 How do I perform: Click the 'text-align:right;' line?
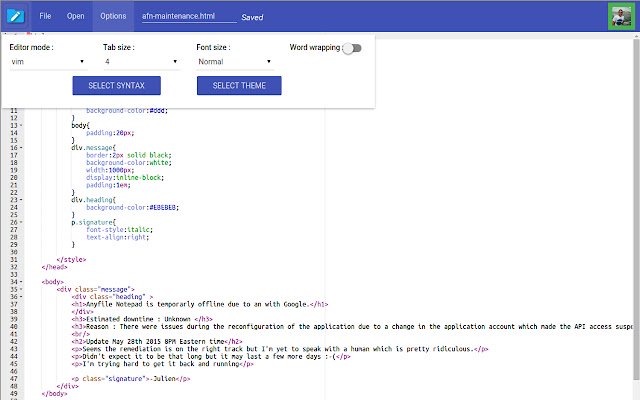coord(118,237)
